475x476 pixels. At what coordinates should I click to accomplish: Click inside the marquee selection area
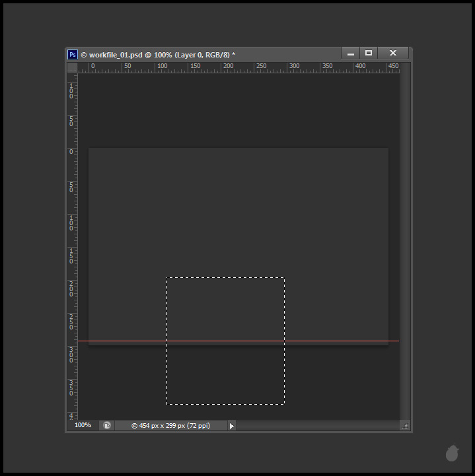tap(225, 341)
